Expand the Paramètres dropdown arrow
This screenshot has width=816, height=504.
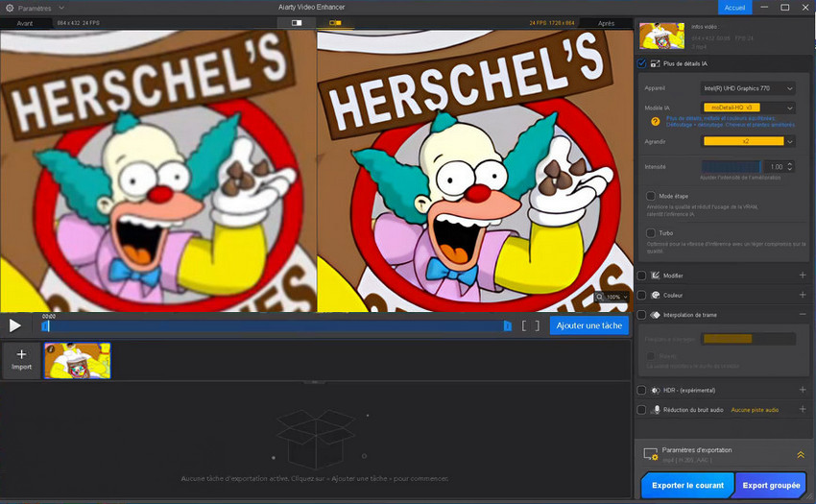point(61,8)
